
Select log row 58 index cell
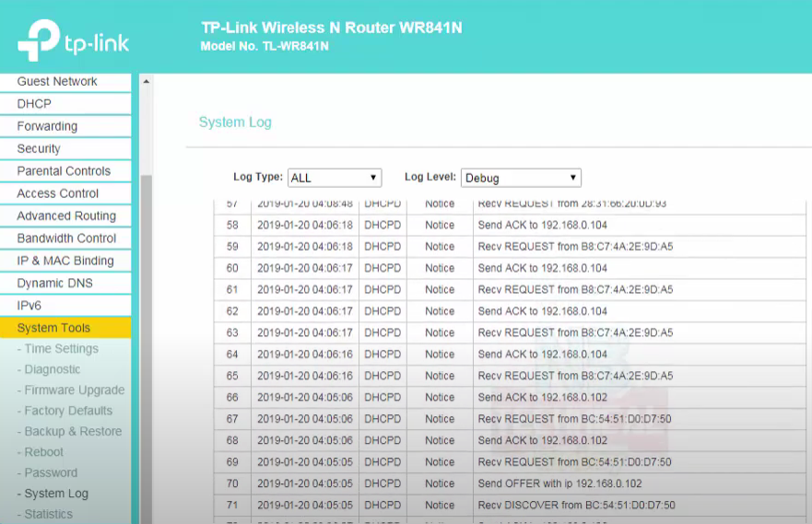coord(232,225)
